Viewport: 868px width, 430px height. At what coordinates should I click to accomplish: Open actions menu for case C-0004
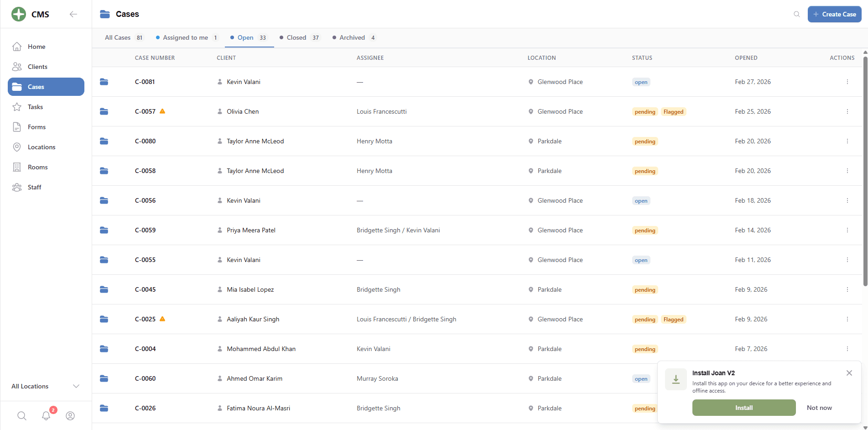coord(847,349)
